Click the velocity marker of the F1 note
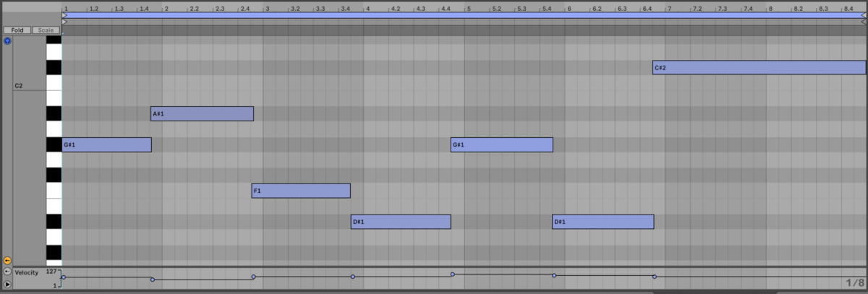Viewport: 868px width, 294px height. point(253,277)
